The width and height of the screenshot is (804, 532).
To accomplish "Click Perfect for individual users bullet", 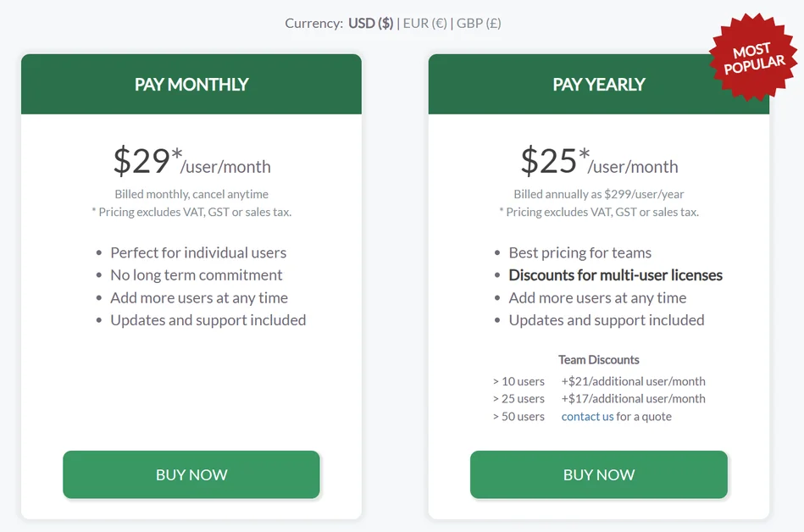I will pyautogui.click(x=198, y=252).
